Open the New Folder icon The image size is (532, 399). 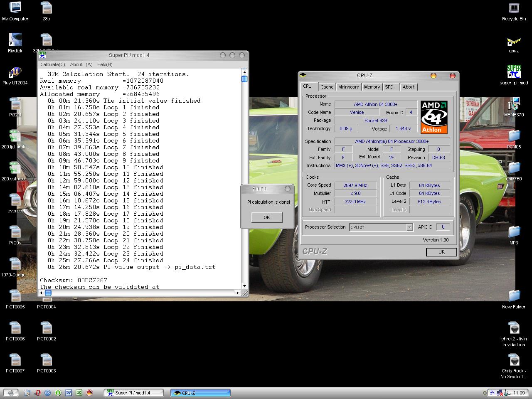point(514,299)
